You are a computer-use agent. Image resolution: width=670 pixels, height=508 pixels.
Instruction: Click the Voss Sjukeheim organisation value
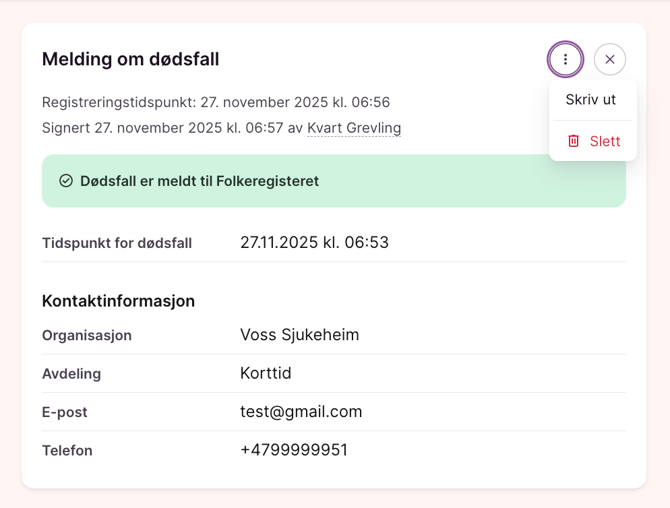click(299, 335)
